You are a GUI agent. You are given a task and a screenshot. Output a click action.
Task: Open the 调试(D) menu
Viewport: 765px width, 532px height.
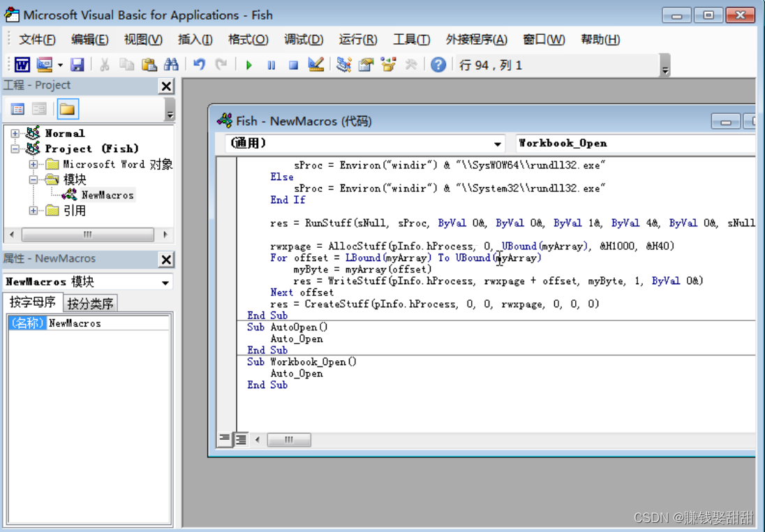304,40
